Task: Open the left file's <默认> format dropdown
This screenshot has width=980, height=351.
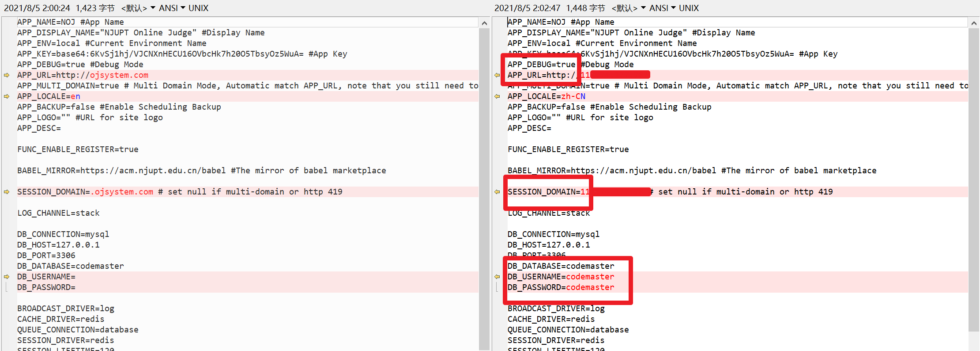Action: 138,8
